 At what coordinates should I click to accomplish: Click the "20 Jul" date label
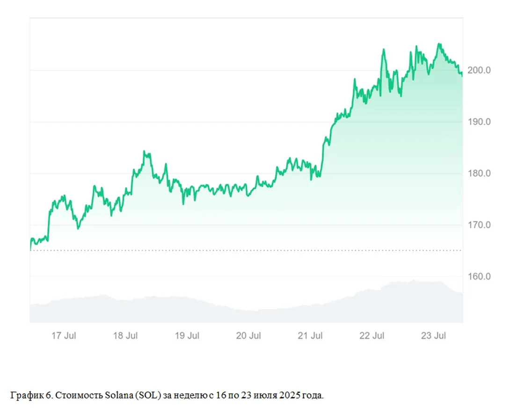248,336
